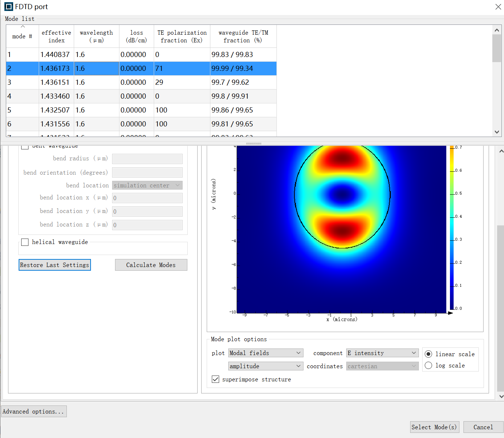Screen dimensions: 504x438
Task: Click the mode # column sort arrow
Action: 23,27
